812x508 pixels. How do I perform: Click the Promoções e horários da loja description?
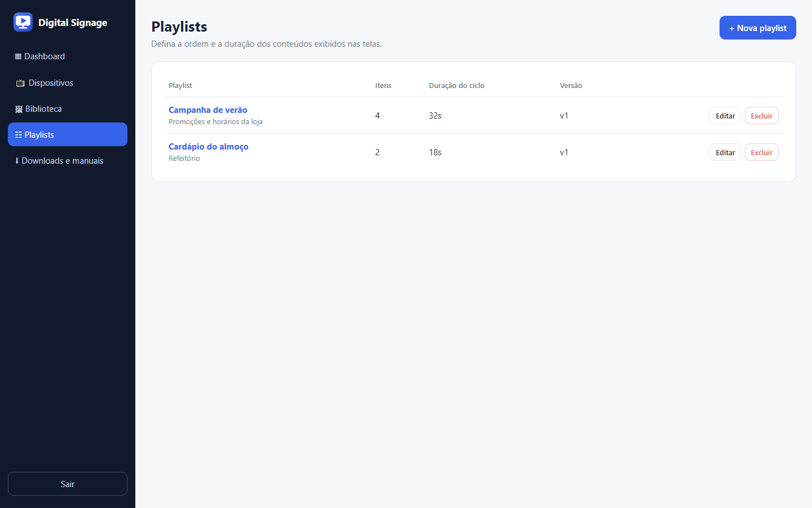tap(215, 122)
